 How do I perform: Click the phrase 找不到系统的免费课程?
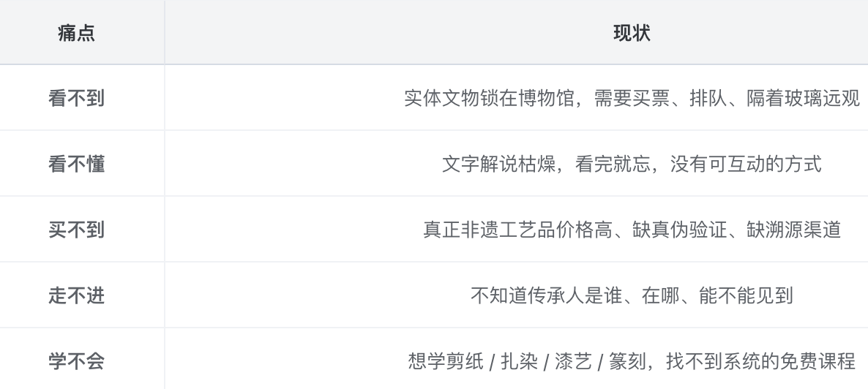point(760,361)
